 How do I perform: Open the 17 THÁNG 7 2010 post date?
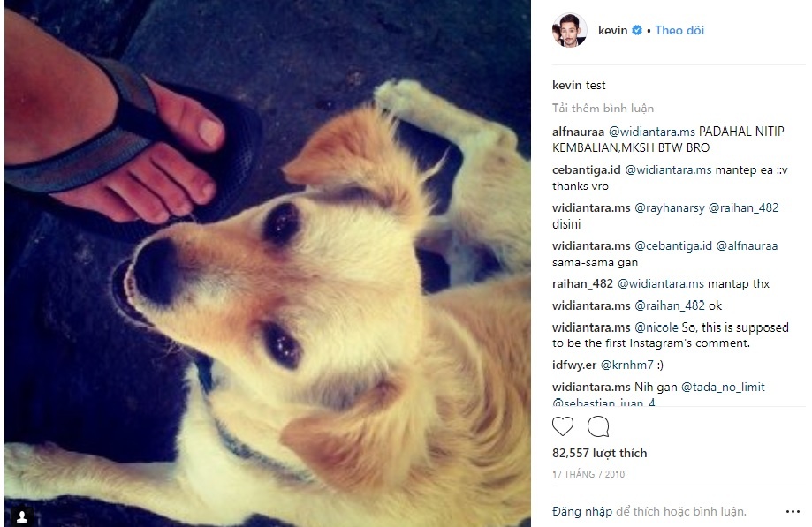tap(588, 474)
